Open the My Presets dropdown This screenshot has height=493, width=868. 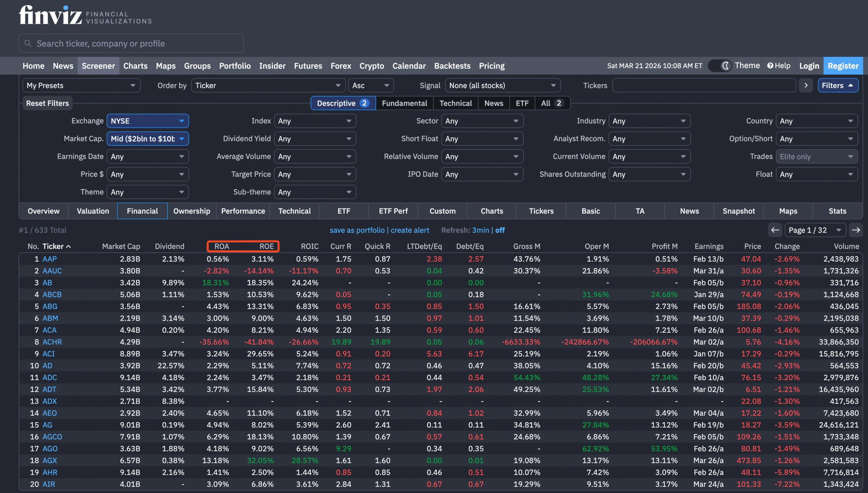coord(81,85)
